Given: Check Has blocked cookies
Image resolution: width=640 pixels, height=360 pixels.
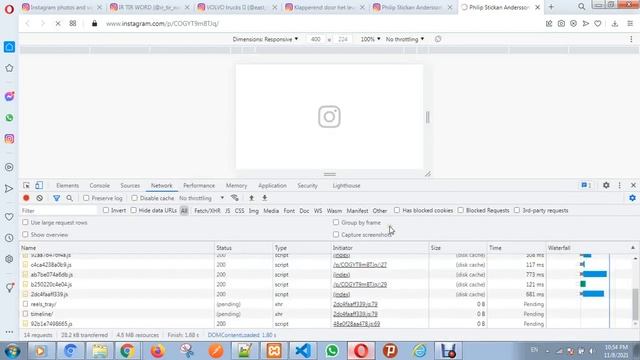Looking at the screenshot, I should 397,210.
